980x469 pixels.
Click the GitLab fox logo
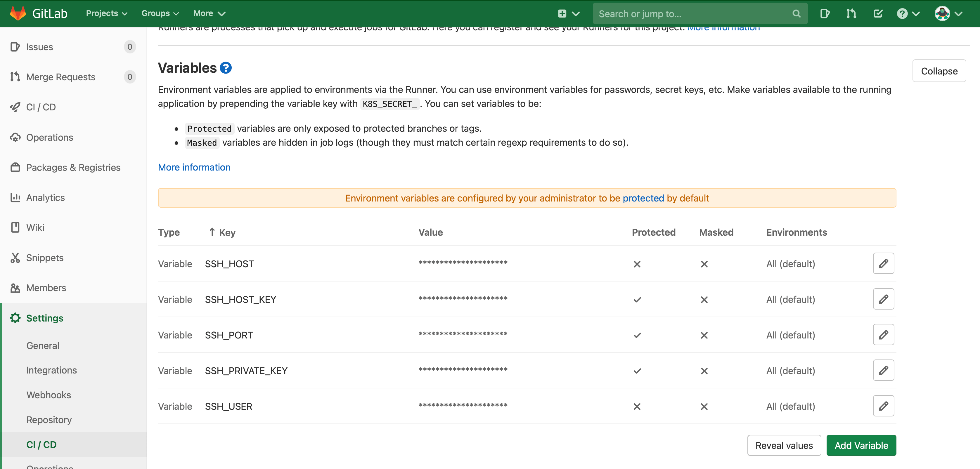coord(18,13)
